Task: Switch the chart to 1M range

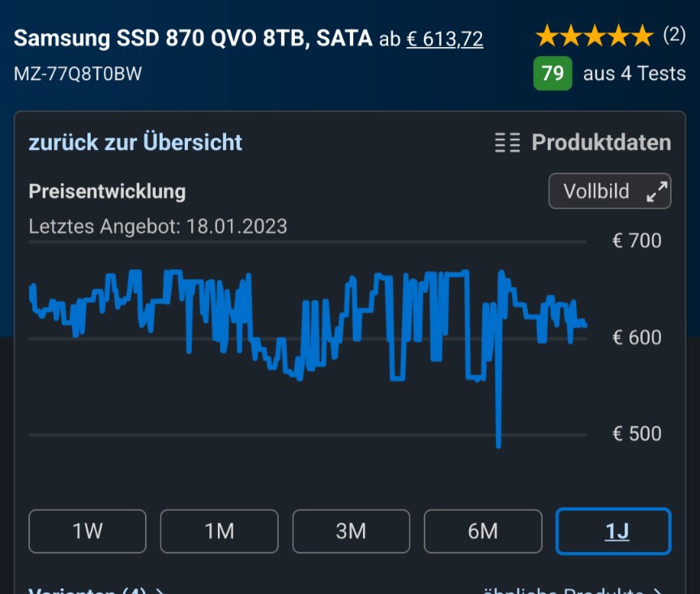Action: [x=219, y=532]
